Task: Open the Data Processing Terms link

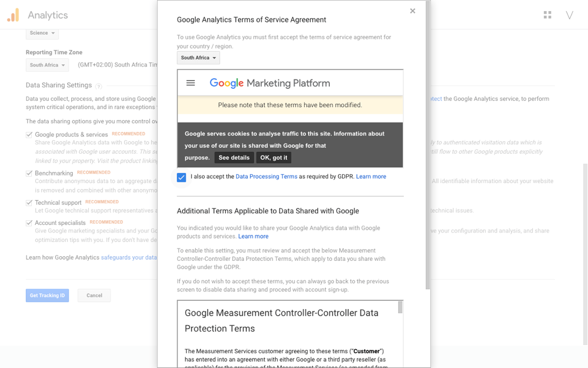Action: tap(266, 177)
